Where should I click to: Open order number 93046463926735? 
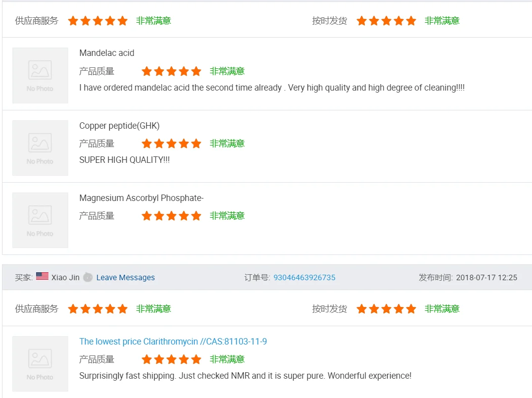304,278
